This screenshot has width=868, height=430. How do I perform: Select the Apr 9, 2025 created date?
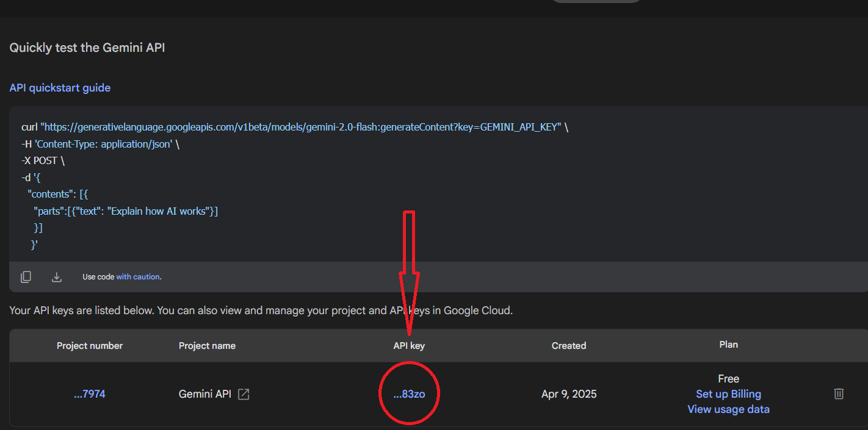click(569, 394)
